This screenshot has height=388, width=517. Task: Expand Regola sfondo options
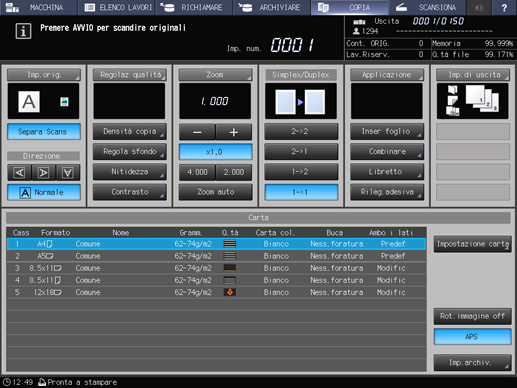pyautogui.click(x=130, y=152)
